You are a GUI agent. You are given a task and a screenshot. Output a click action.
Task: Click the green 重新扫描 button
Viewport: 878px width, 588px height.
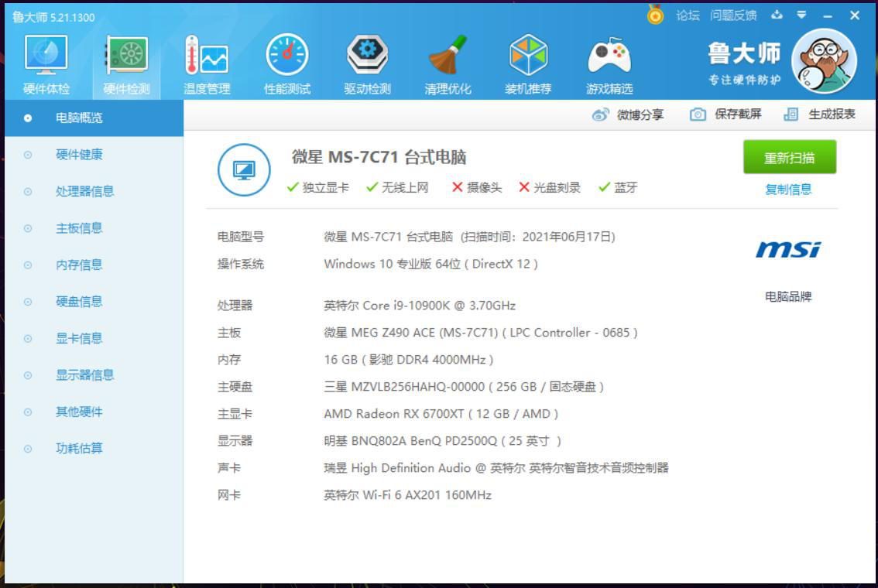tap(790, 157)
